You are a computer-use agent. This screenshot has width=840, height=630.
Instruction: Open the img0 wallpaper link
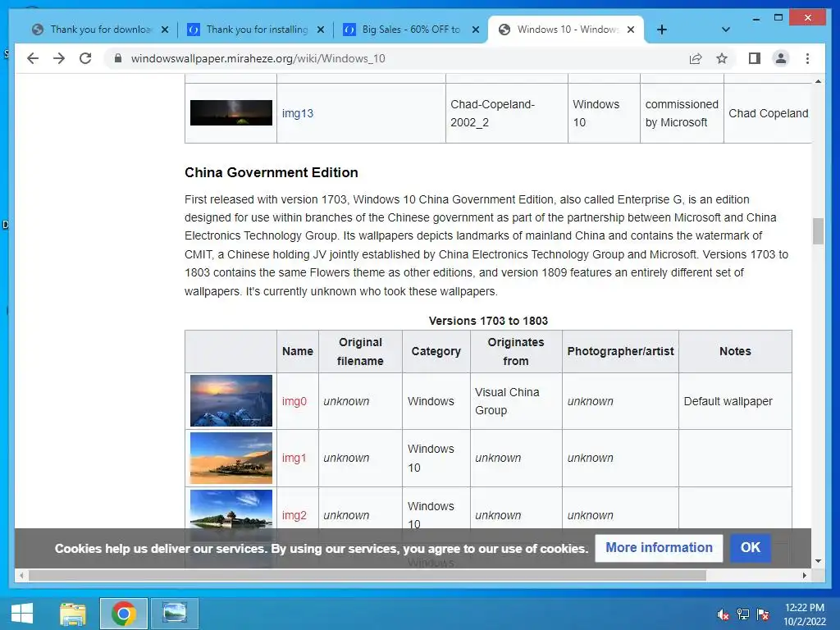294,401
